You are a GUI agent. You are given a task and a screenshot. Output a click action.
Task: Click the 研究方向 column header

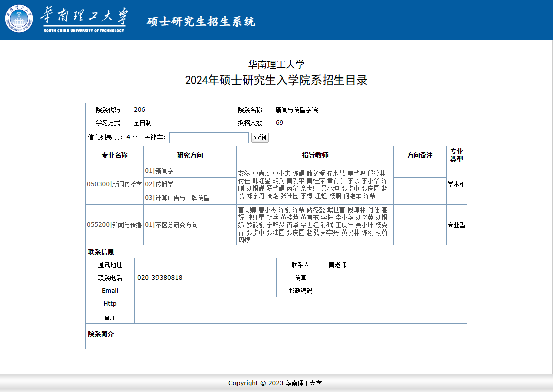(190, 155)
